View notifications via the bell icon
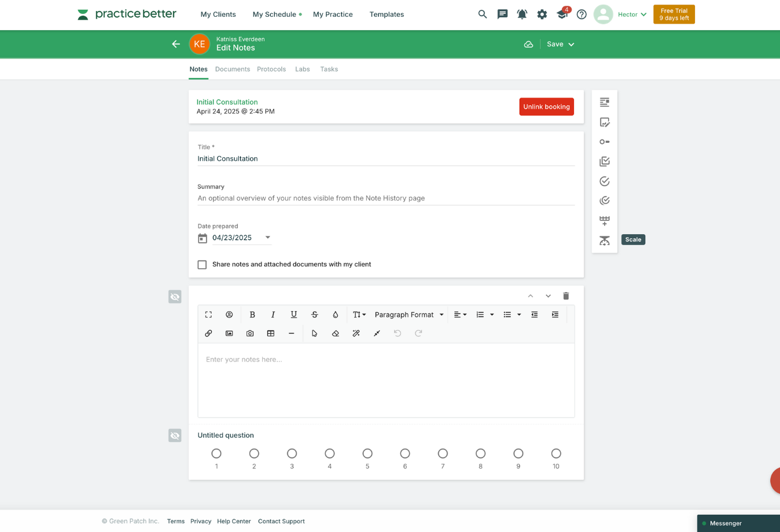 click(522, 14)
